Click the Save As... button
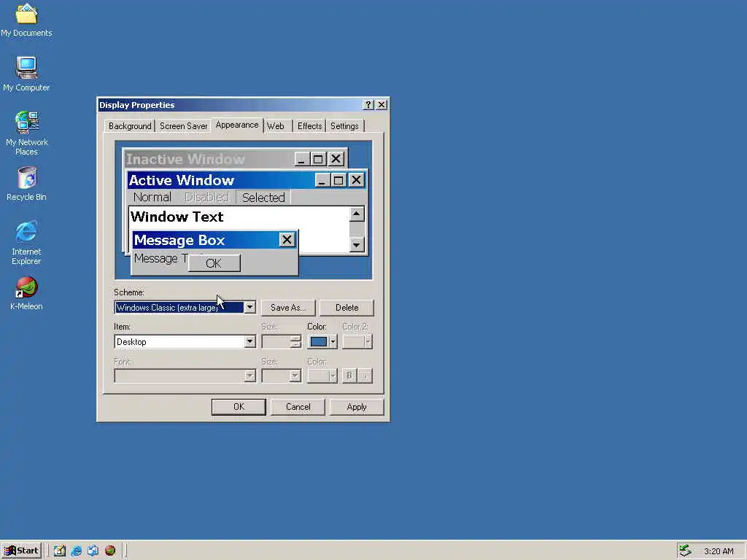 click(x=288, y=308)
